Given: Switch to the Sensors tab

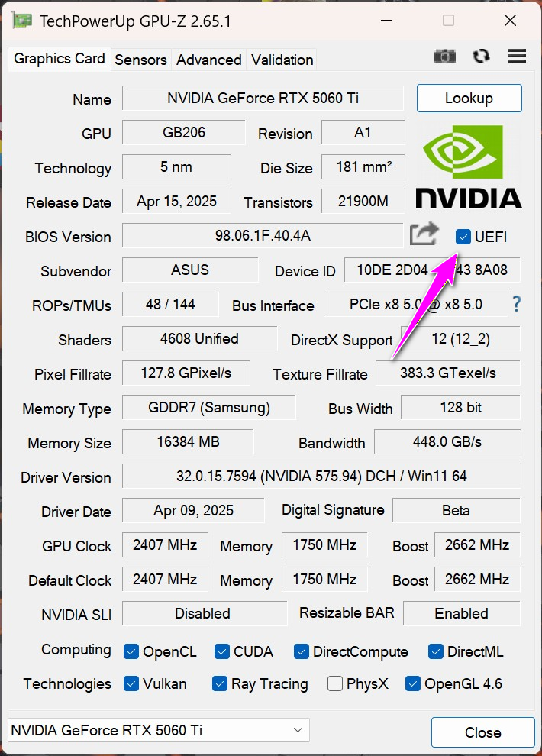Looking at the screenshot, I should 140,60.
